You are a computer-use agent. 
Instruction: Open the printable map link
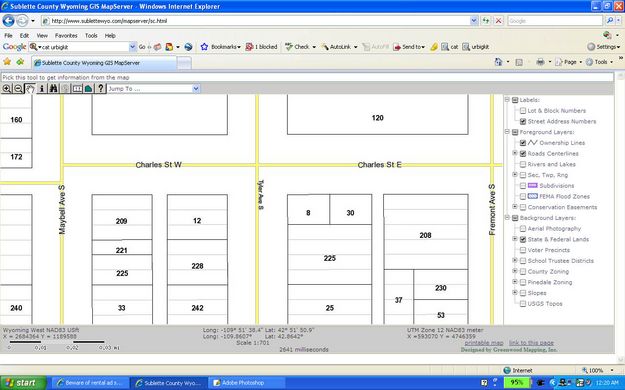click(484, 343)
